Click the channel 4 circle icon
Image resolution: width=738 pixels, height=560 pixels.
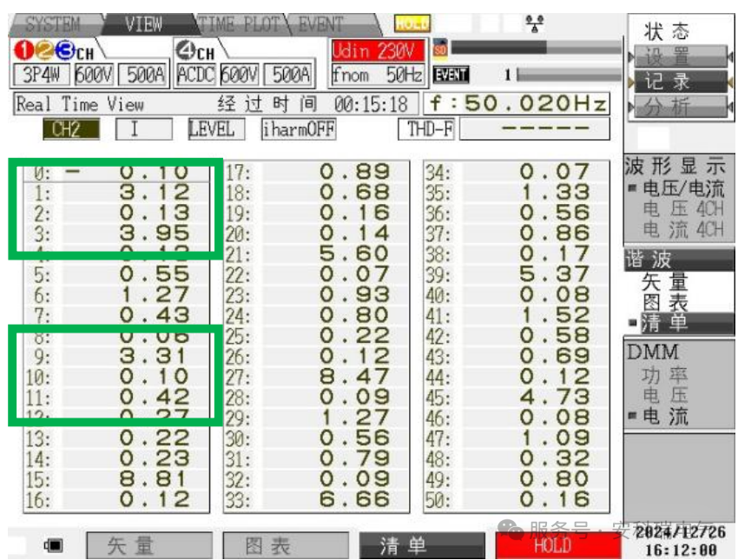[x=186, y=50]
